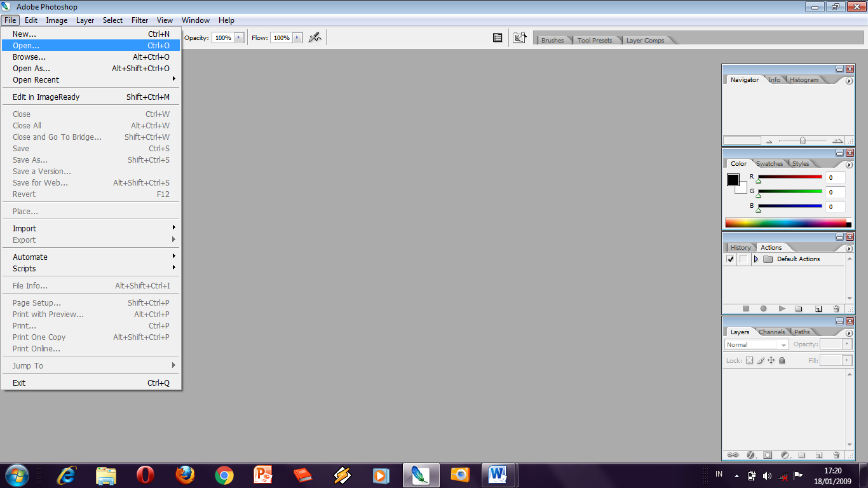Expand the Import submenu
Screen dimensions: 868x488
[x=91, y=229]
